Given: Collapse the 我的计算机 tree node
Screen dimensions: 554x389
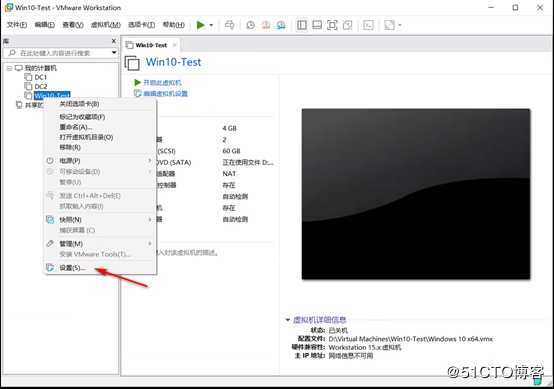Looking at the screenshot, I should tap(10, 68).
